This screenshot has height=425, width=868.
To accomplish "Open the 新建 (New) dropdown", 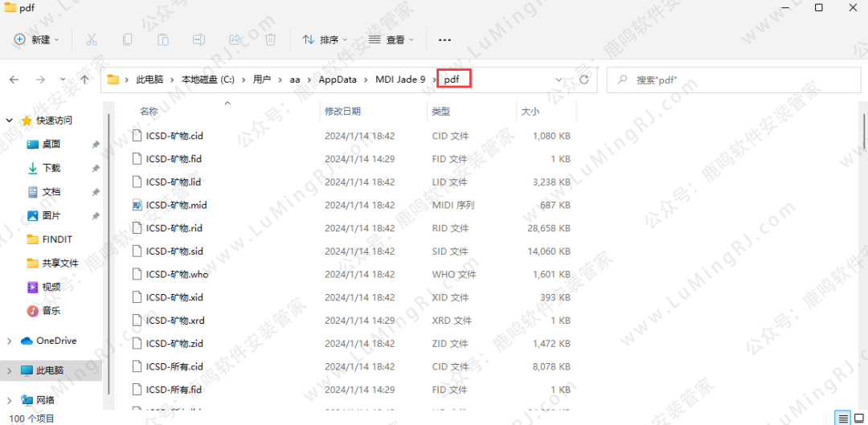I will pos(36,39).
